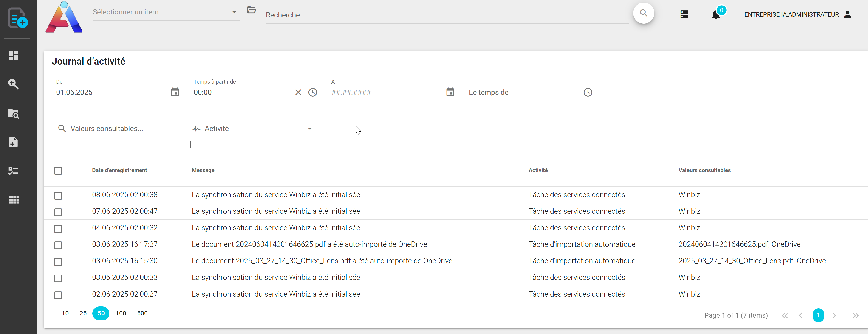Click the magnifier search button
Screen dimensions: 868x334
(643, 14)
